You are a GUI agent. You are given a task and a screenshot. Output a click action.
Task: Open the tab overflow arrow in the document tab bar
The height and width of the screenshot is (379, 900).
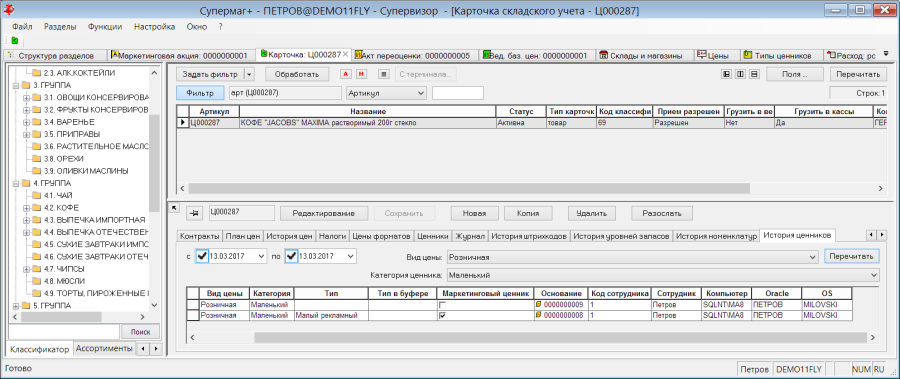(x=886, y=54)
